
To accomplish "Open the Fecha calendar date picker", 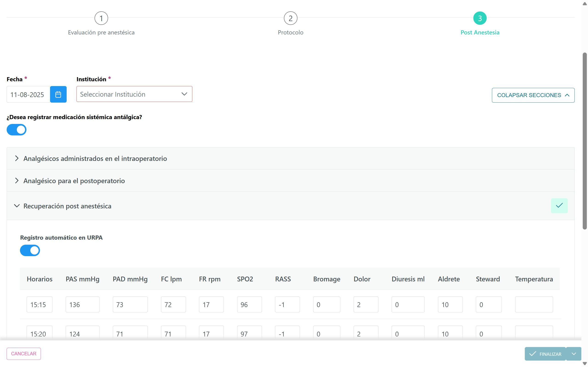I will [58, 94].
